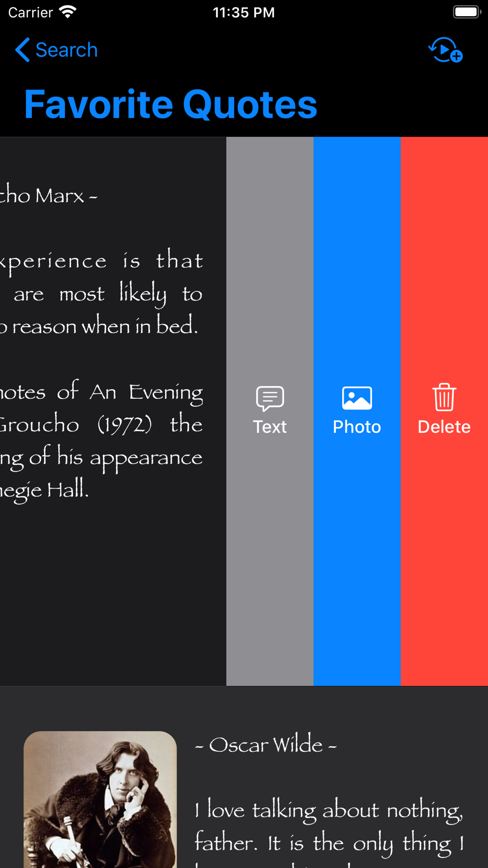Image resolution: width=488 pixels, height=868 pixels.
Task: Tap the battery status icon
Action: (467, 12)
